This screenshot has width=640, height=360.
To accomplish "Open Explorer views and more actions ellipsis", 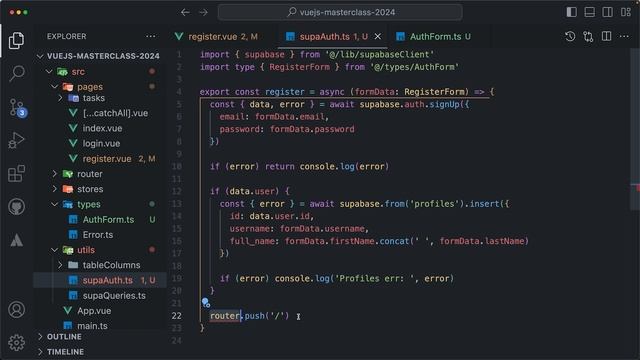I will tap(151, 36).
